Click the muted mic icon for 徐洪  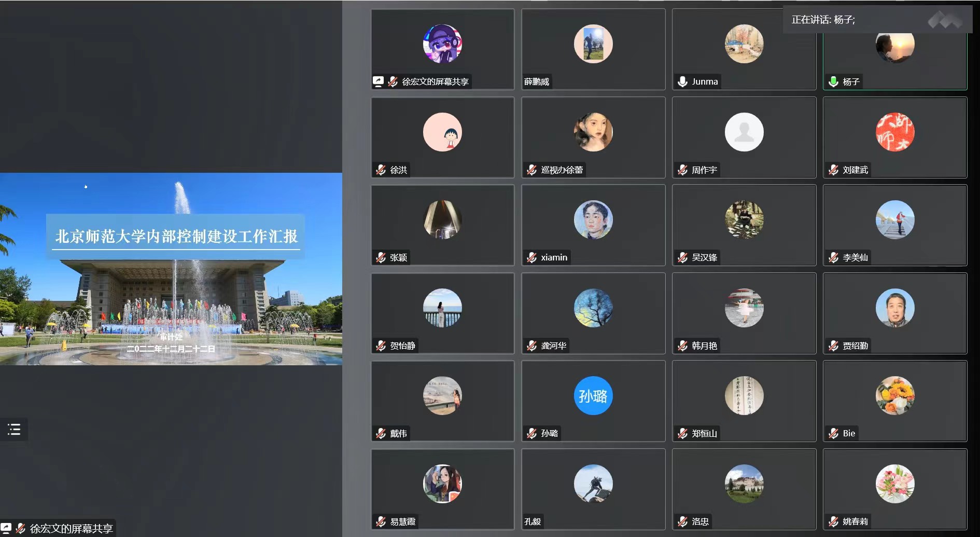pos(381,170)
